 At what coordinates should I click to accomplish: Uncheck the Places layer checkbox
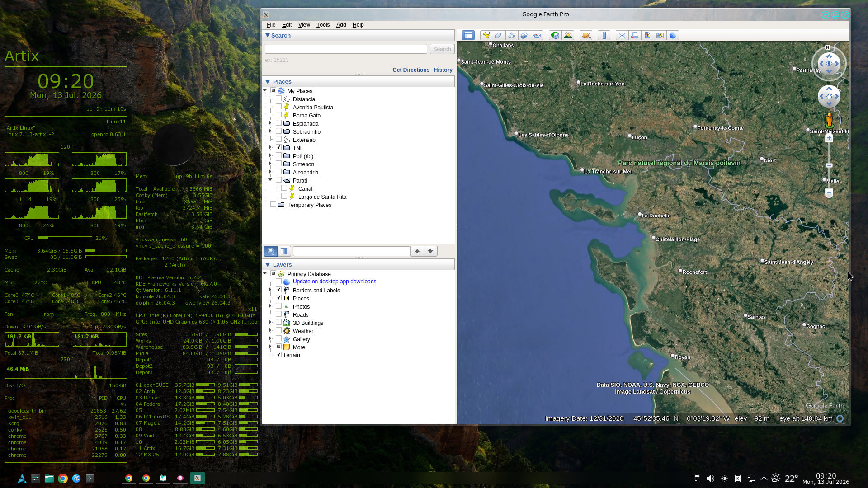pyautogui.click(x=278, y=298)
